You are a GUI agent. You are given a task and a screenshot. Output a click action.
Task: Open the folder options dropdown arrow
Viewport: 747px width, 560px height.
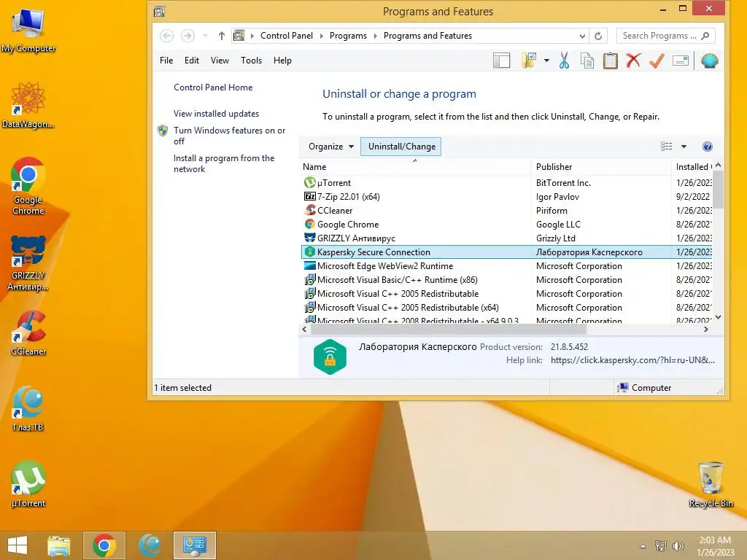tap(546, 61)
